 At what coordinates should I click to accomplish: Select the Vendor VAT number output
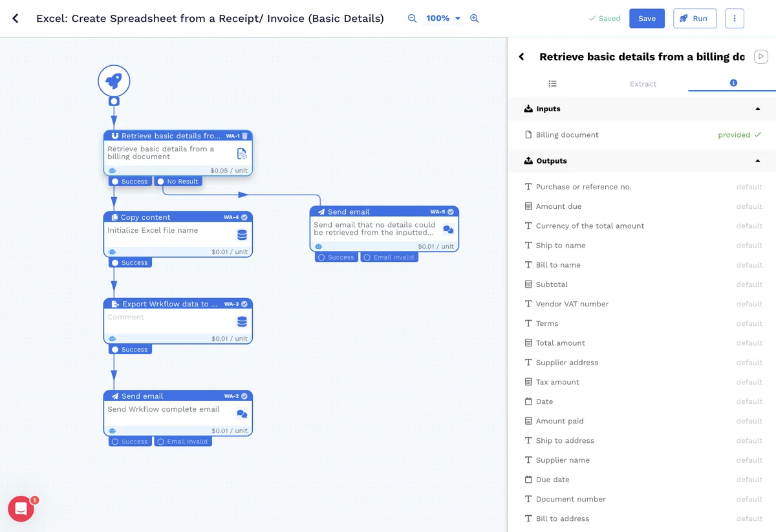pyautogui.click(x=642, y=304)
